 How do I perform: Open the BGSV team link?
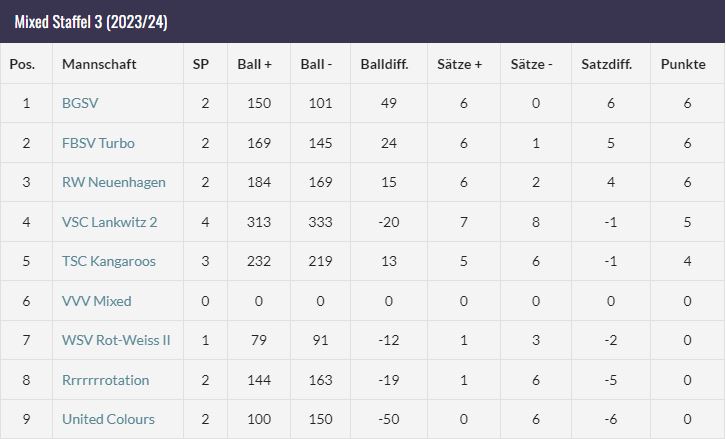[x=80, y=103]
